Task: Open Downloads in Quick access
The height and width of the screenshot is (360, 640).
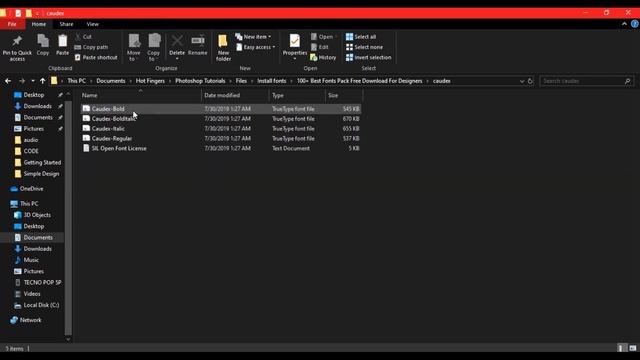Action: (37, 106)
